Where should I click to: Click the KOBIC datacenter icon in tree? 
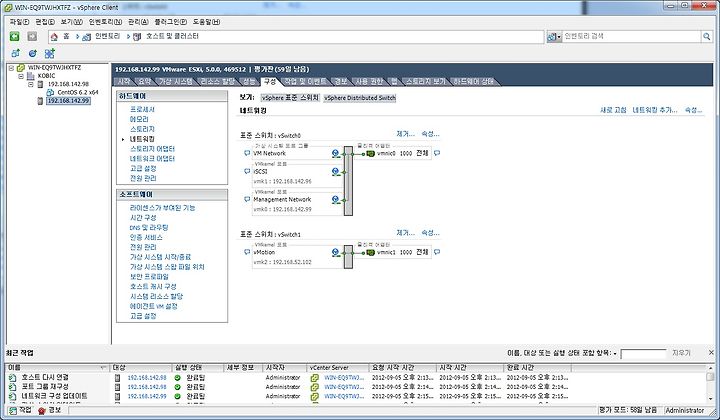31,76
